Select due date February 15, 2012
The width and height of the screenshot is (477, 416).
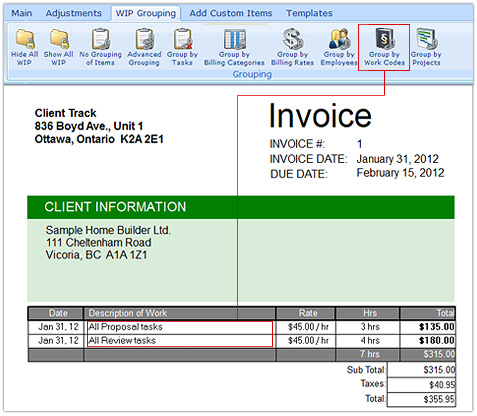[x=400, y=173]
